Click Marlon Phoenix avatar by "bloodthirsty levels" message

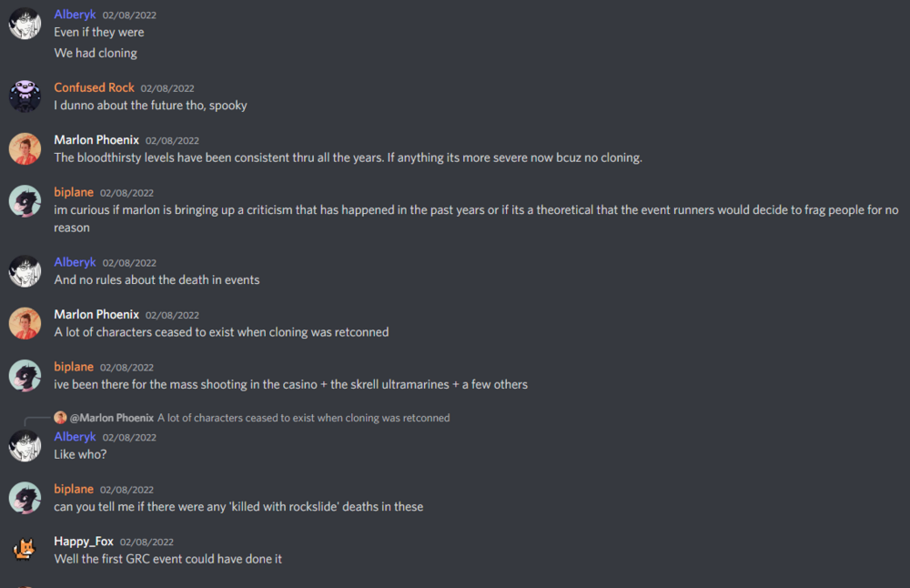[25, 148]
